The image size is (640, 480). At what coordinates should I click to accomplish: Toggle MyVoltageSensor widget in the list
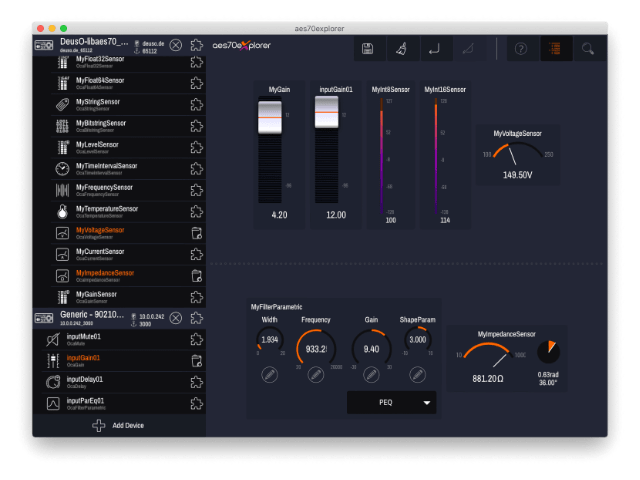[x=196, y=233]
